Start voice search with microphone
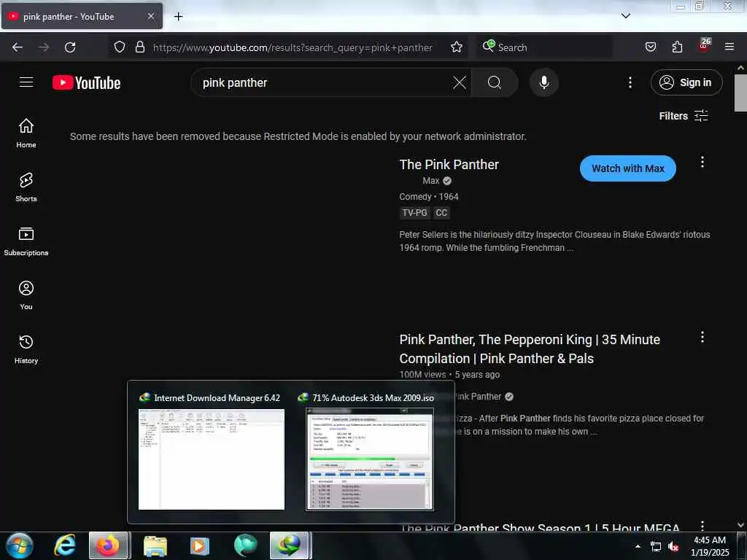This screenshot has height=560, width=747. tap(543, 83)
